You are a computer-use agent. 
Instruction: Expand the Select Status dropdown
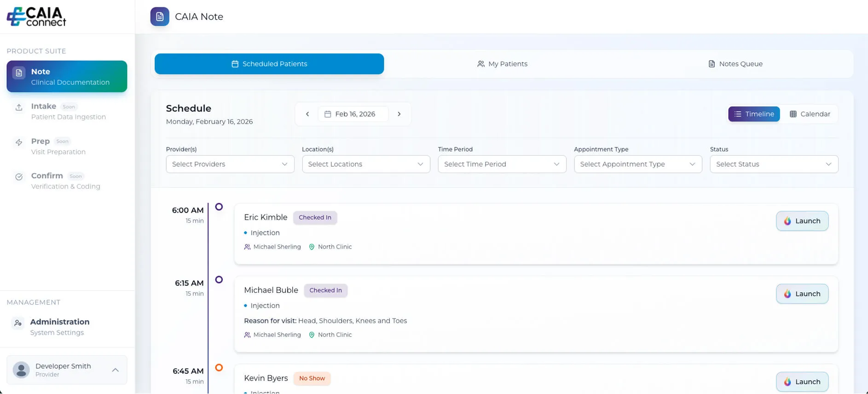774,164
